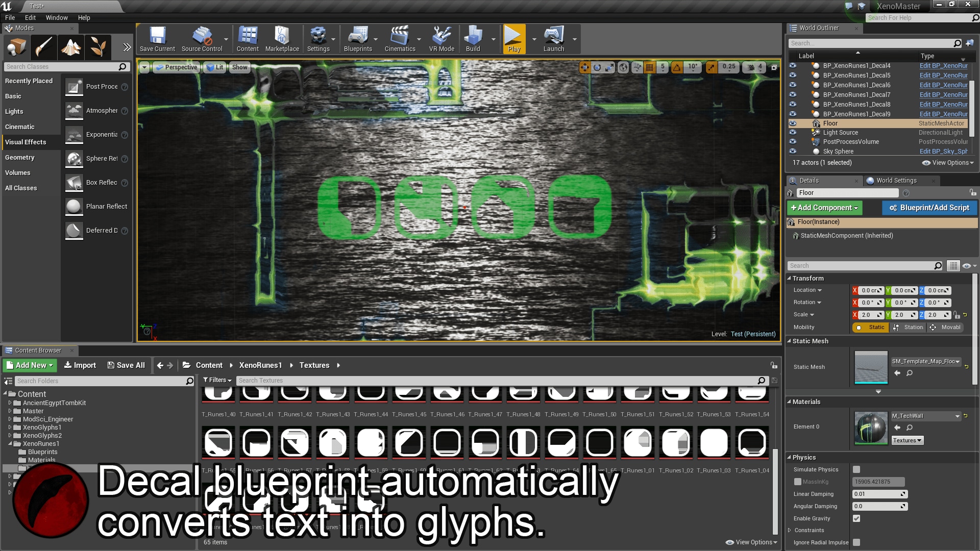Image resolution: width=980 pixels, height=551 pixels.
Task: Collapse the XenoRunes1 folder tree
Action: tap(11, 443)
